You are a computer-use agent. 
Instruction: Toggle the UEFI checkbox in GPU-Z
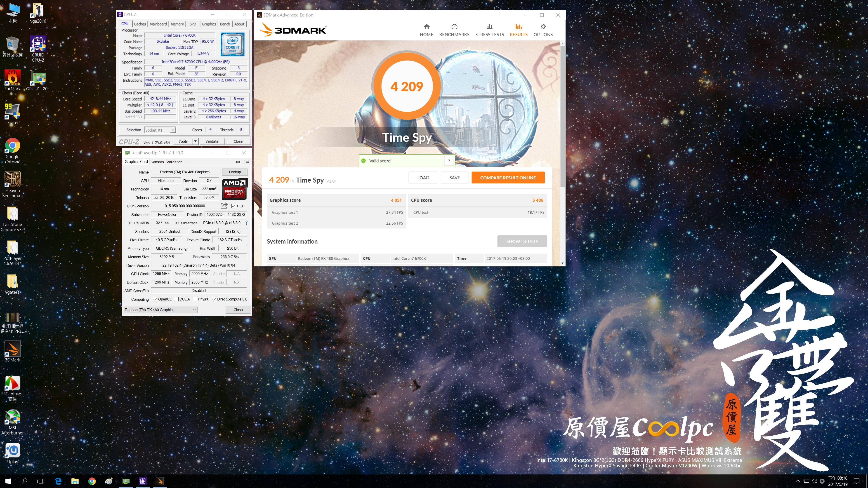tap(234, 206)
